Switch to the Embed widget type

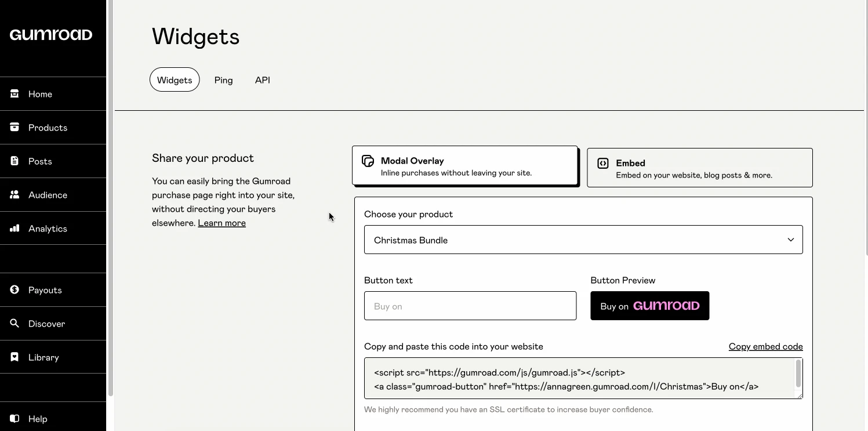(699, 168)
